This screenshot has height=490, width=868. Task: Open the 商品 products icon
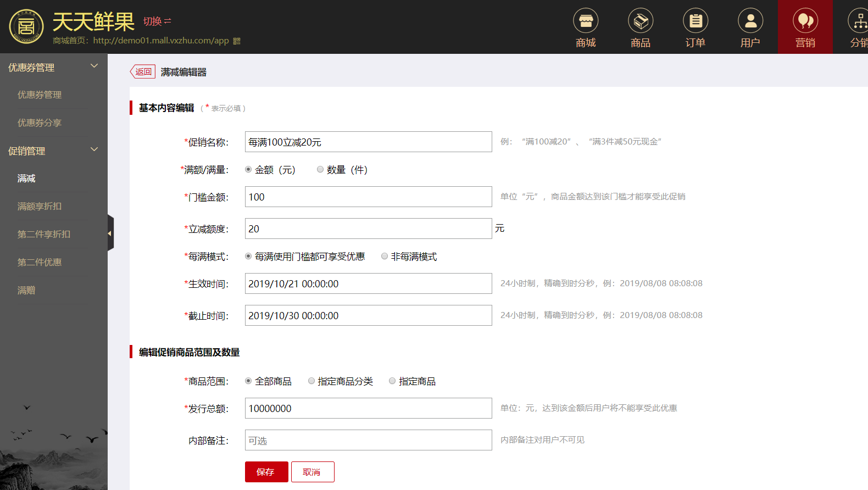(641, 27)
